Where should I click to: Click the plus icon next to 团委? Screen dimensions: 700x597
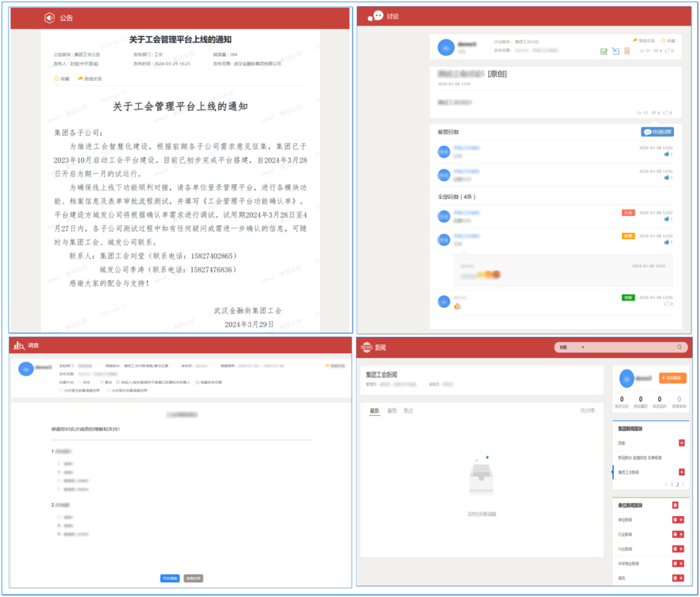click(681, 443)
